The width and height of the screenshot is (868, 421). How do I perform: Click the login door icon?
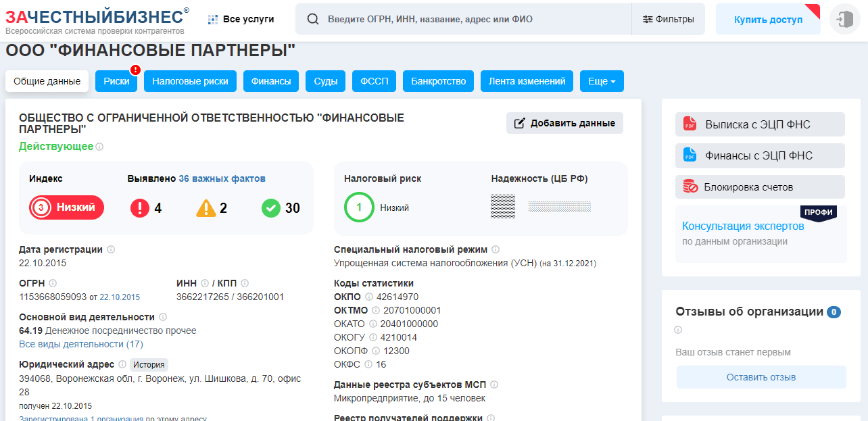click(844, 19)
